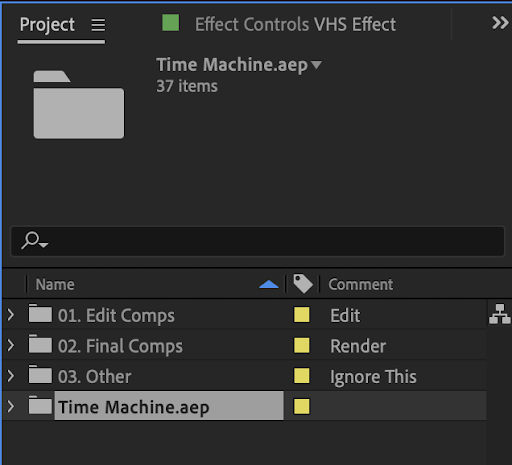The image size is (512, 465).
Task: Open the Project panel hamburger menu
Action: pyautogui.click(x=98, y=25)
